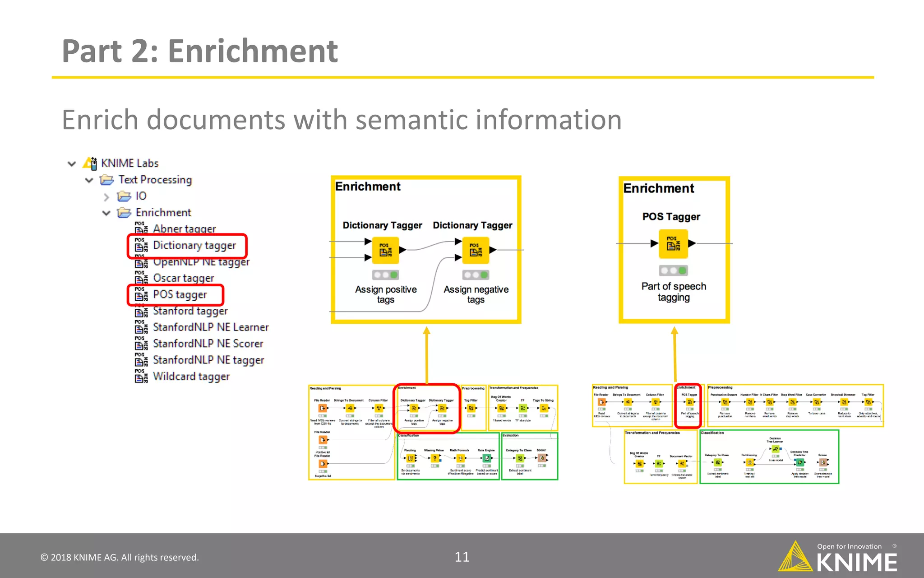924x578 pixels.
Task: Select Stanford tagger entry
Action: (190, 311)
